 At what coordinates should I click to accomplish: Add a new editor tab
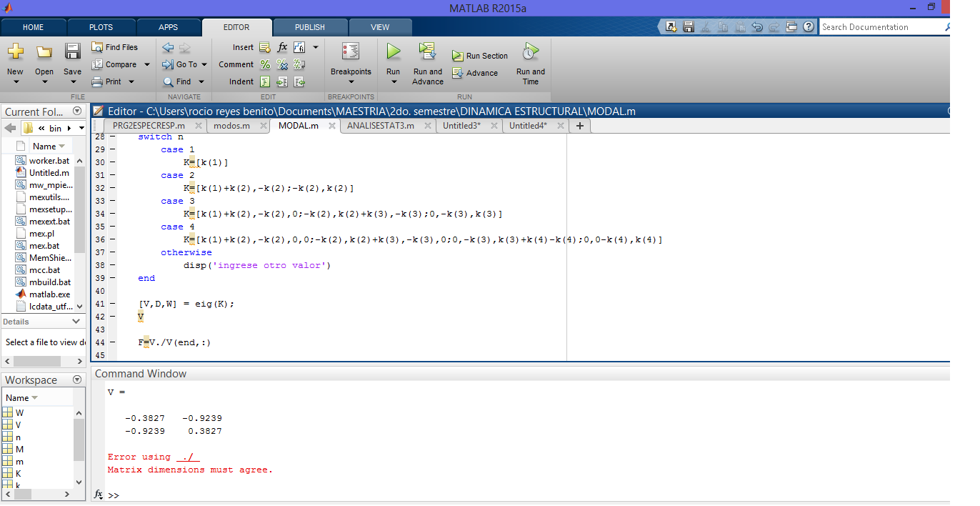579,126
